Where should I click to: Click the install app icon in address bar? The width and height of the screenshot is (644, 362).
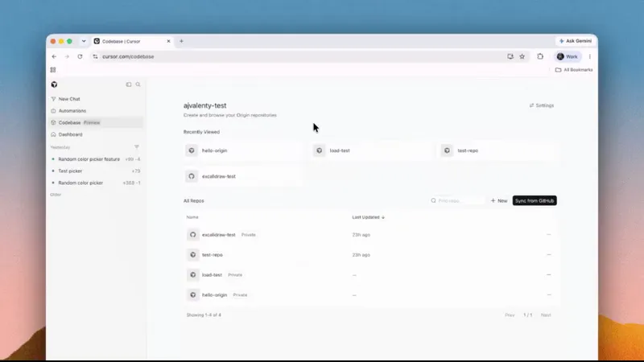click(x=510, y=56)
